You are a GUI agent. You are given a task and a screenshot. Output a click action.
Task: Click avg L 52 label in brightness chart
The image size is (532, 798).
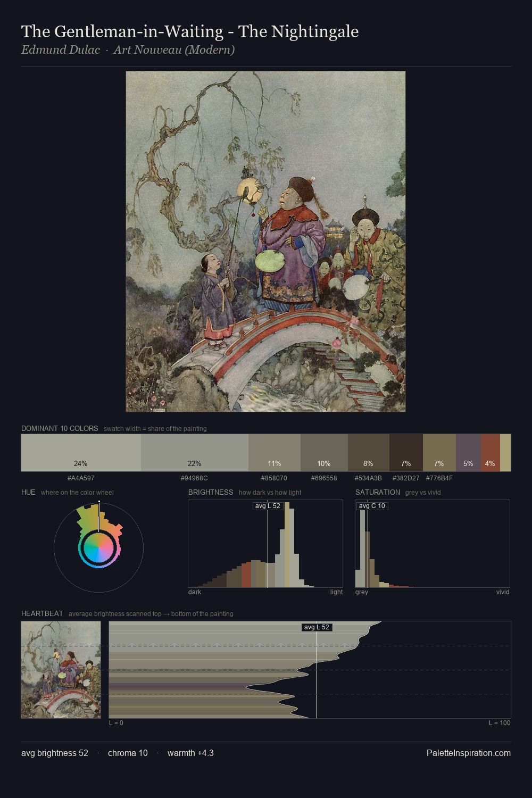tap(268, 506)
